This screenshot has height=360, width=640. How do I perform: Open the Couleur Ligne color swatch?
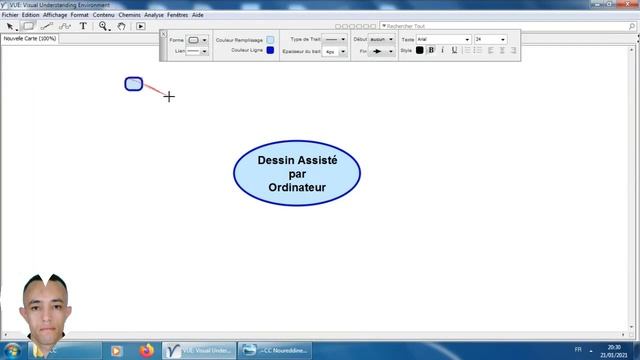click(x=270, y=50)
